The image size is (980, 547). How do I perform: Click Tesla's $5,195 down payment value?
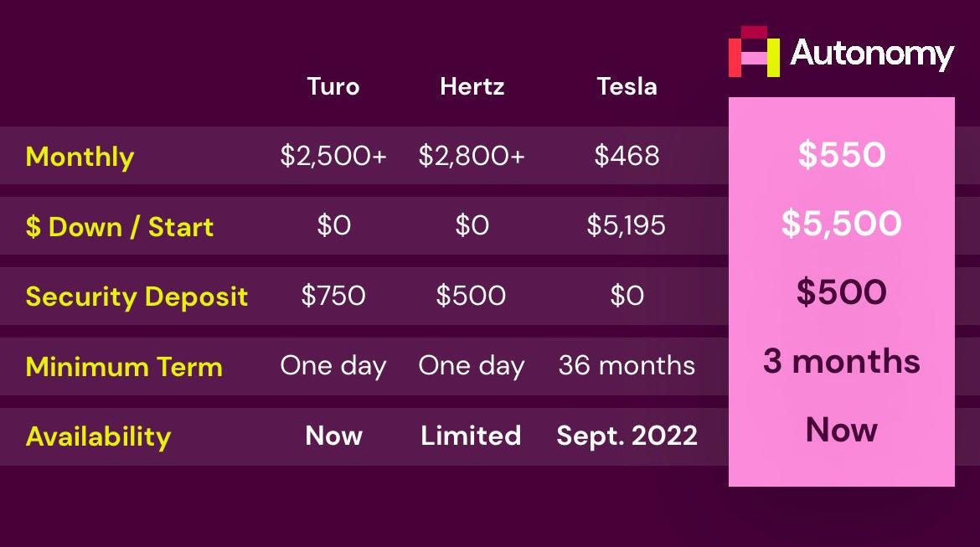click(627, 225)
